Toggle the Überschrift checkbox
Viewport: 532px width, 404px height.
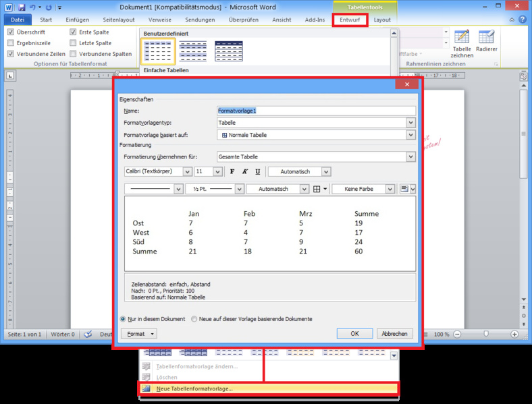[x=11, y=32]
